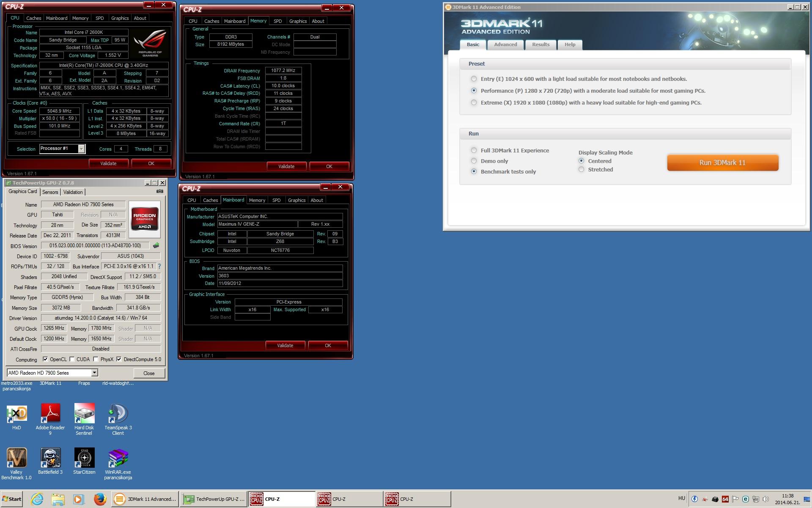The height and width of the screenshot is (508, 812).
Task: Click the bus interface question mark icon
Action: pos(159,266)
